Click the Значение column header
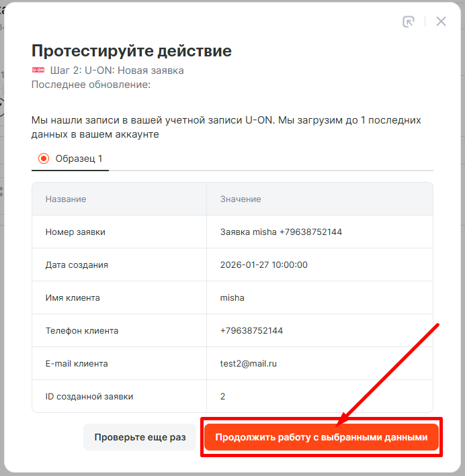 click(x=241, y=199)
